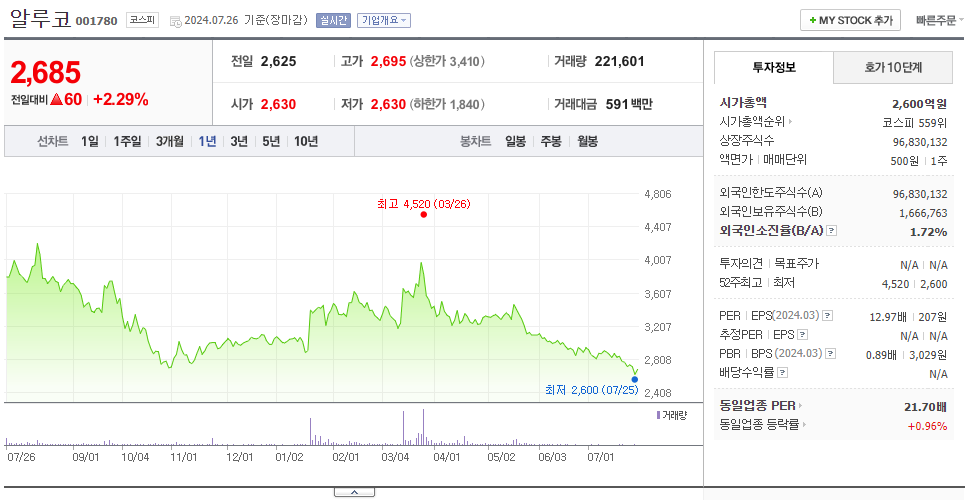Click the 시가총액 value 2,600억원
968x500 pixels.
pos(920,104)
